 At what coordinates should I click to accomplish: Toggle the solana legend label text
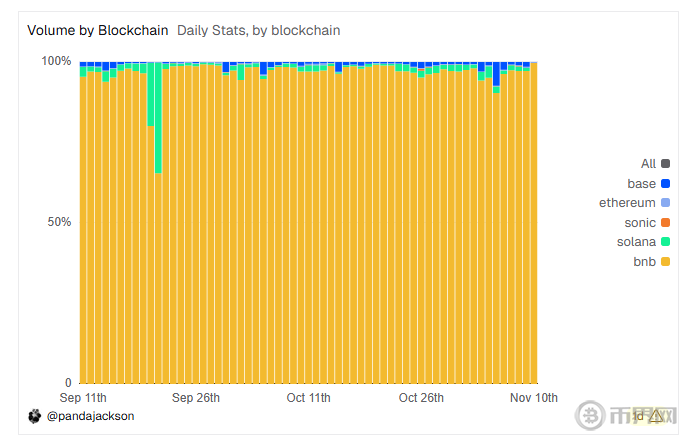tap(636, 242)
